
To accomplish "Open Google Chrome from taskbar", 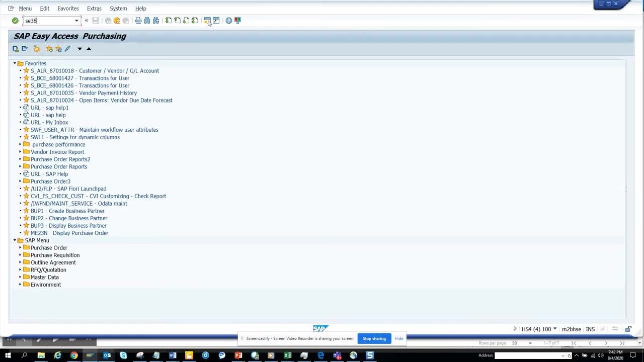I will coord(74,355).
